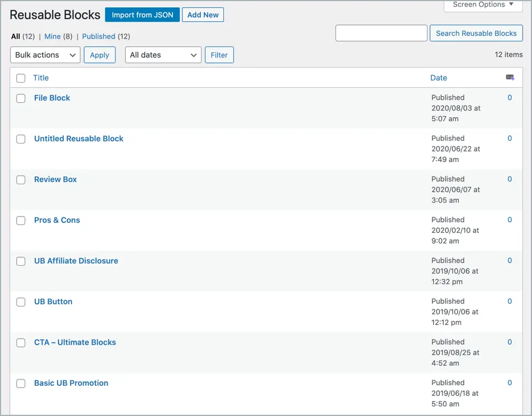Toggle the select-all checkbox beside Title

(21, 78)
